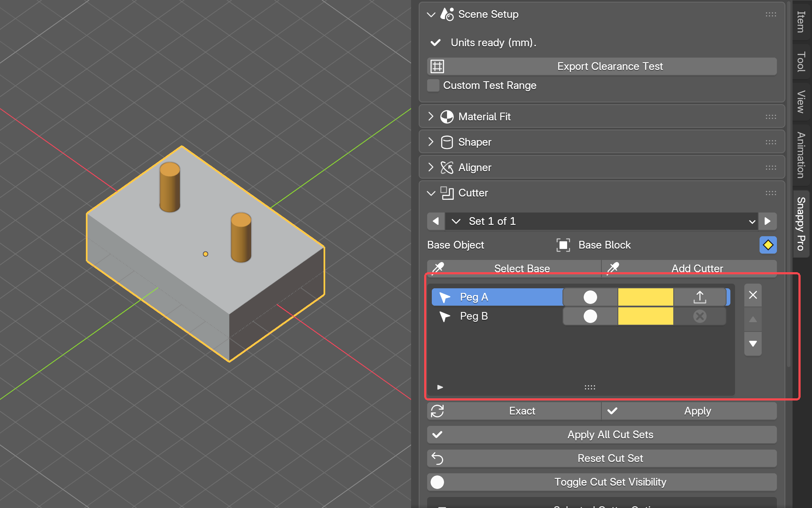The width and height of the screenshot is (812, 508).
Task: Click Select Base eyedropper button
Action: point(514,268)
